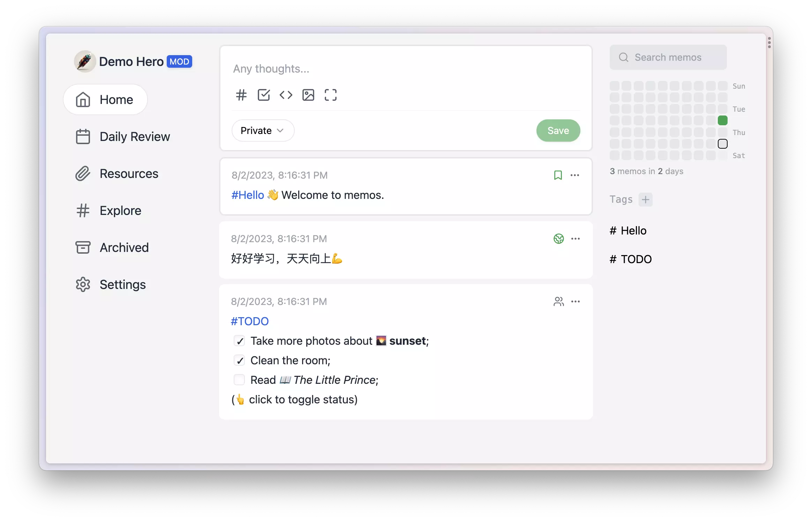Expand the editor to fullscreen mode
Screen dimensions: 812x522
[x=330, y=95]
